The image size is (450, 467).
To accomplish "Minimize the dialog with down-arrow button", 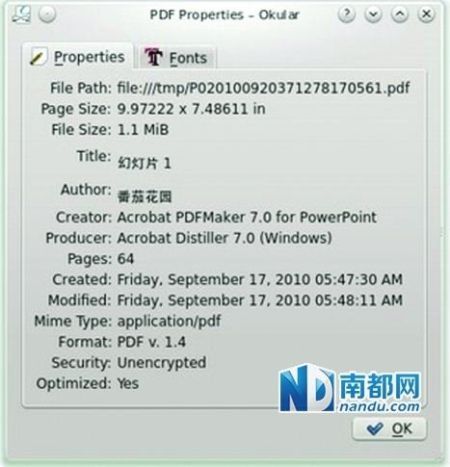I will pyautogui.click(x=373, y=15).
